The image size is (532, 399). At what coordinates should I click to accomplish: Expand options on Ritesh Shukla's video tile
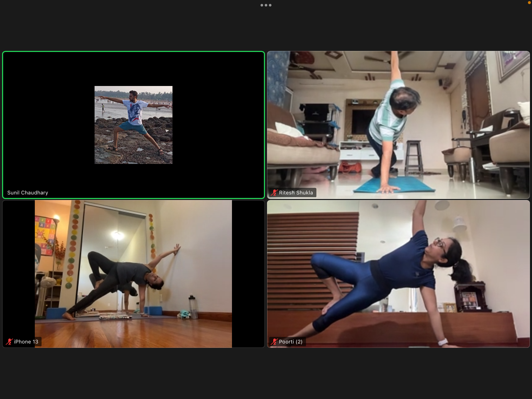pos(398,125)
